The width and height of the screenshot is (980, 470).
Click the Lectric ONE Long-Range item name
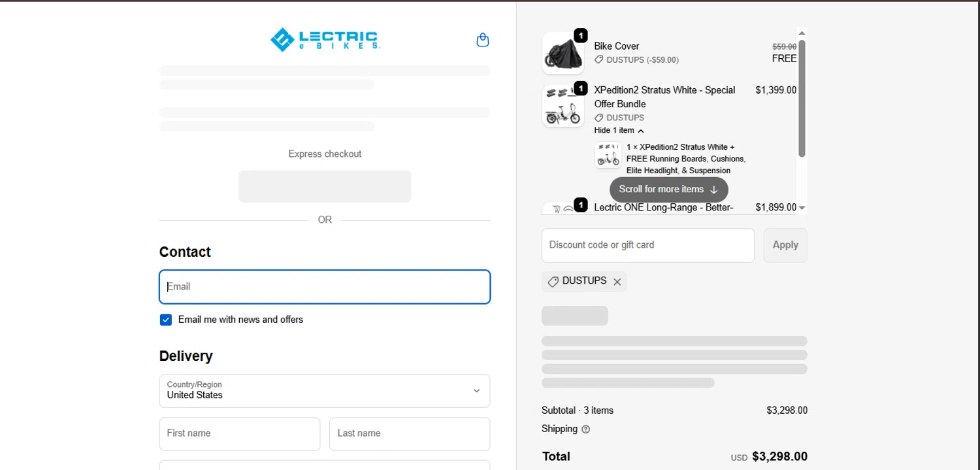tap(664, 208)
